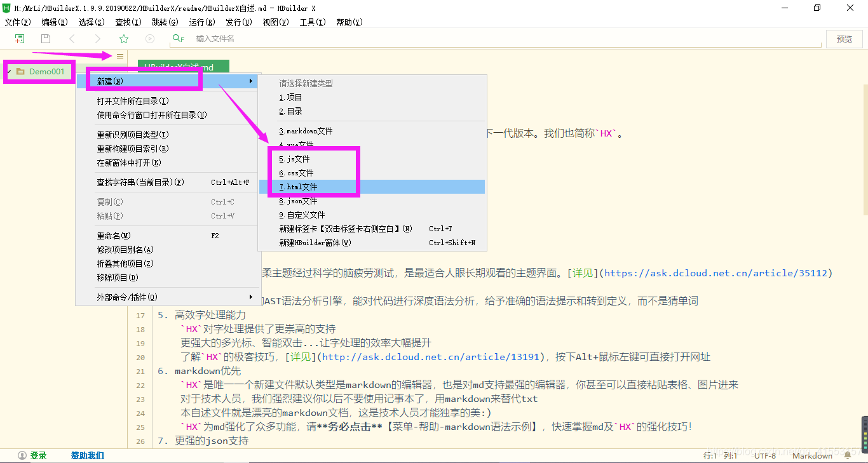Screen dimensions: 868x463
Task: Open the ask.dcloud.net.cn/article/13191 link
Action: coord(431,357)
